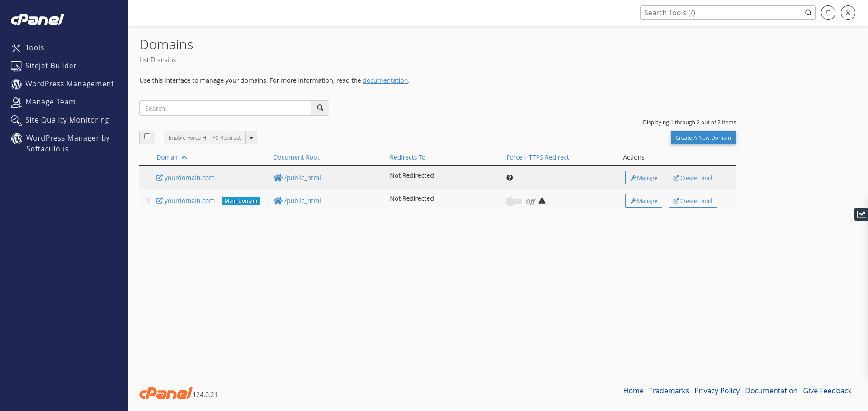This screenshot has height=411, width=868.
Task: Create Email for the main domain
Action: pyautogui.click(x=693, y=201)
